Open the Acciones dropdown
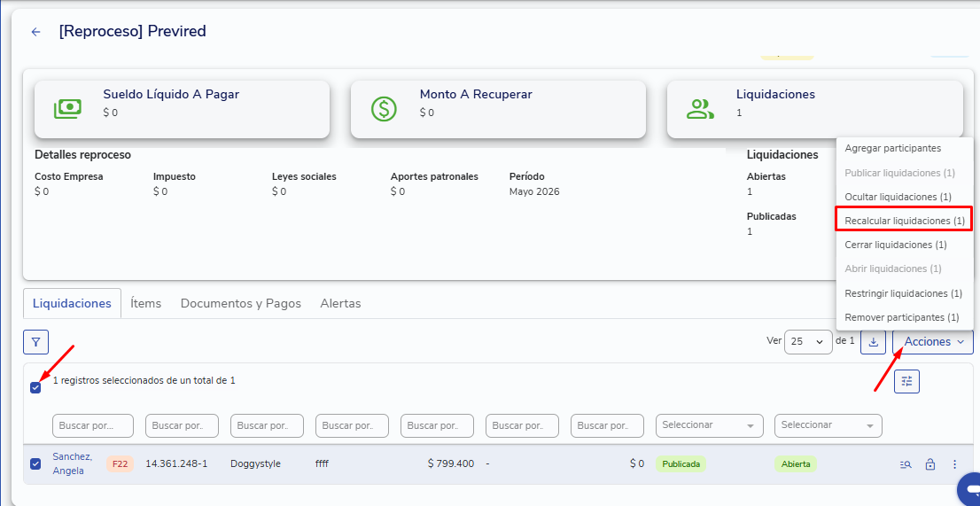This screenshot has height=506, width=980. pos(932,342)
